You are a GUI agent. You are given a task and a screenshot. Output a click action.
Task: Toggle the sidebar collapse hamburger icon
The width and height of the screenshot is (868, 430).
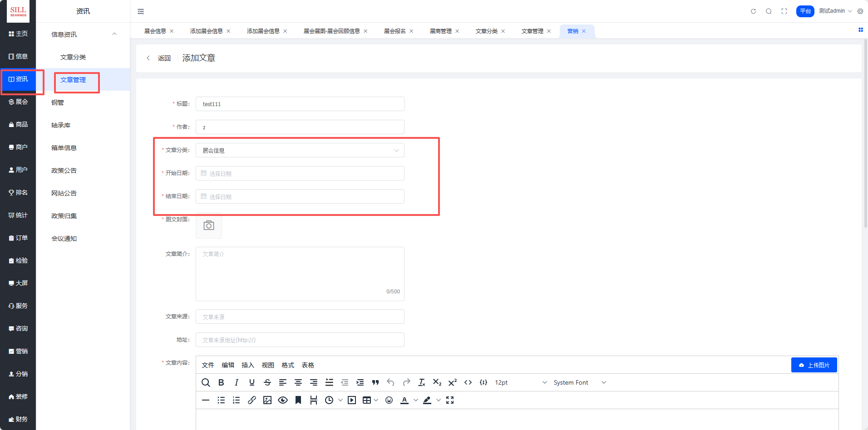(141, 11)
